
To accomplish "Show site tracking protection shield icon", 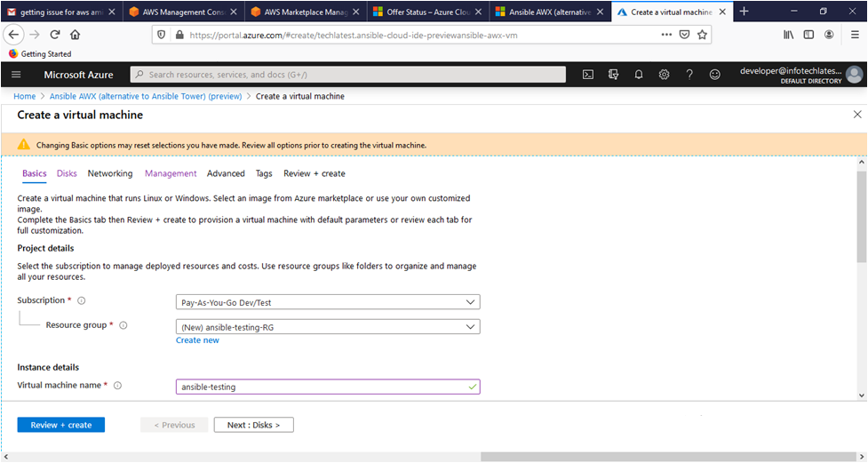I will [161, 35].
